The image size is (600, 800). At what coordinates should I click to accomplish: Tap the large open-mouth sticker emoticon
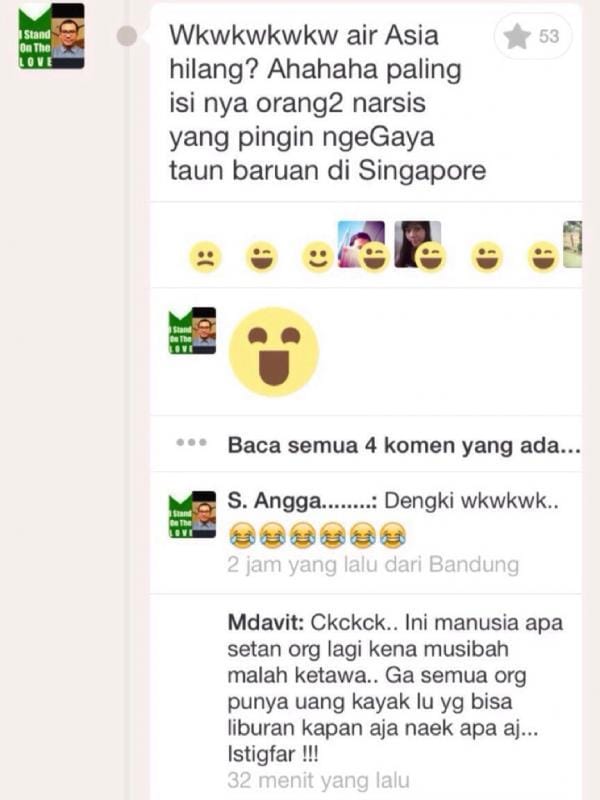tap(273, 352)
